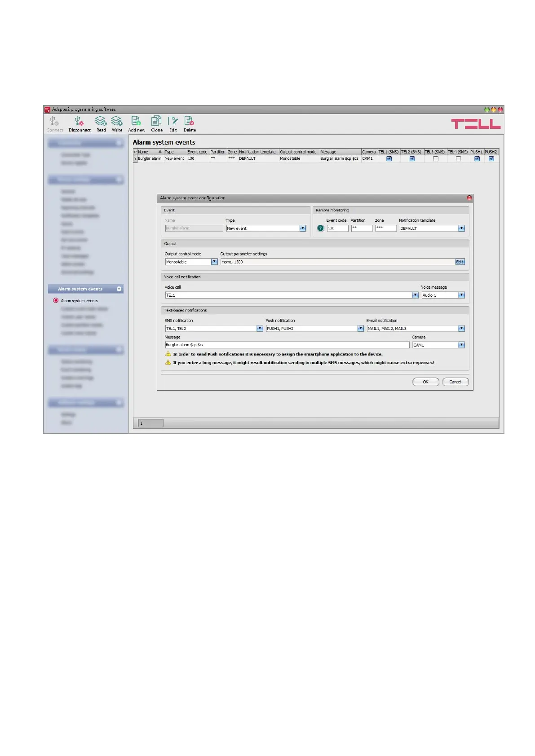The height and width of the screenshot is (756, 535).
Task: Select the Burglar alarm table row name
Action: click(150, 158)
